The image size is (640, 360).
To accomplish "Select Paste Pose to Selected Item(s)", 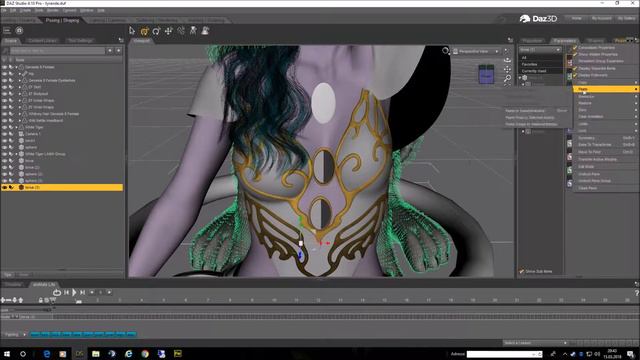I will pos(530,118).
